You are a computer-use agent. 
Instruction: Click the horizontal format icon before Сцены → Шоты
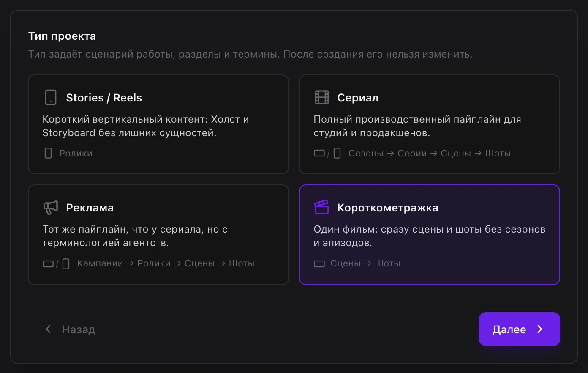click(x=319, y=264)
